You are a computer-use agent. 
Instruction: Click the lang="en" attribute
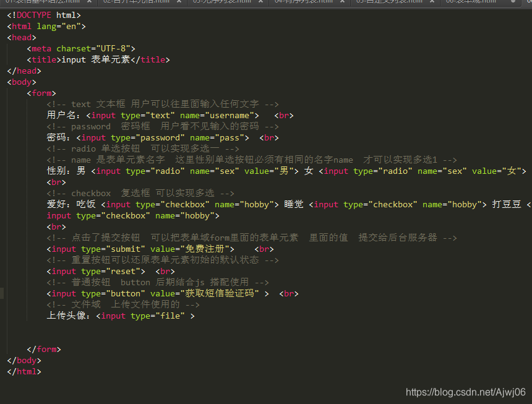(59, 27)
